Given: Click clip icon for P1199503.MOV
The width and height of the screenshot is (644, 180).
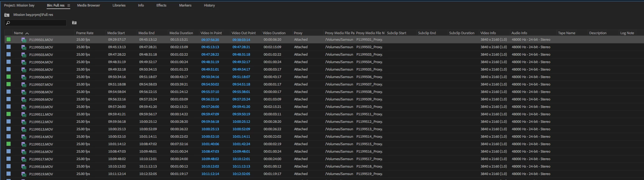Looking at the screenshot, I should coord(24,55).
